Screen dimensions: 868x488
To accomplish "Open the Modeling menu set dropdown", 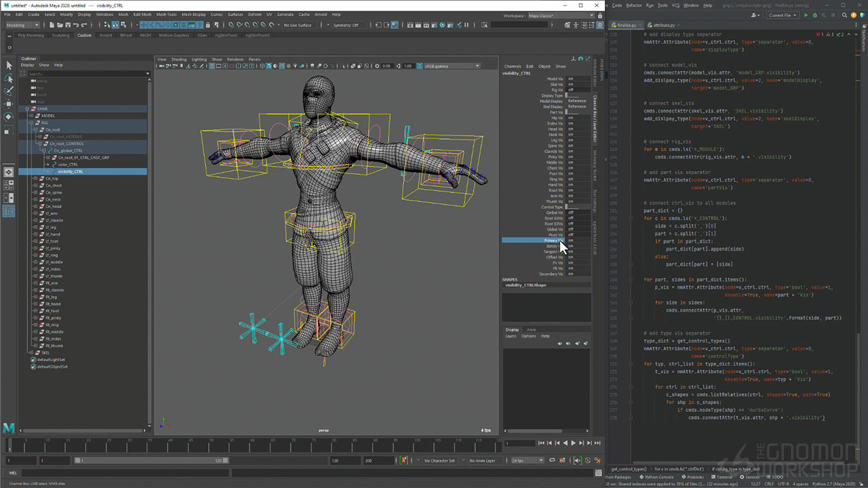I will pyautogui.click(x=24, y=25).
